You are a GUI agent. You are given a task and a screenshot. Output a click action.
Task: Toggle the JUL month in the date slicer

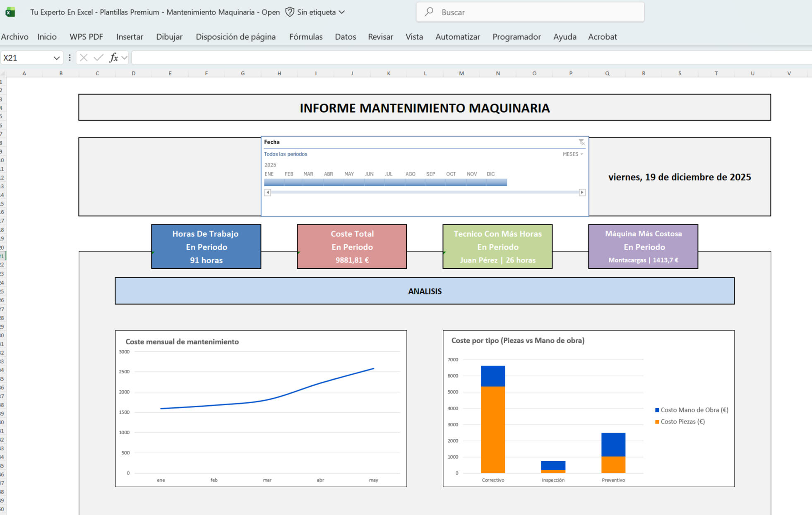(388, 181)
